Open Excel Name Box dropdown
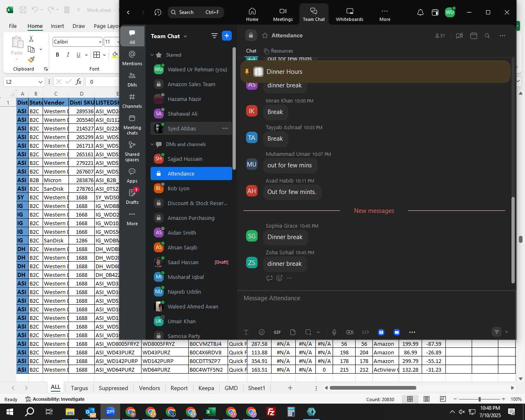Image resolution: width=525 pixels, height=420 pixels. (x=40, y=82)
